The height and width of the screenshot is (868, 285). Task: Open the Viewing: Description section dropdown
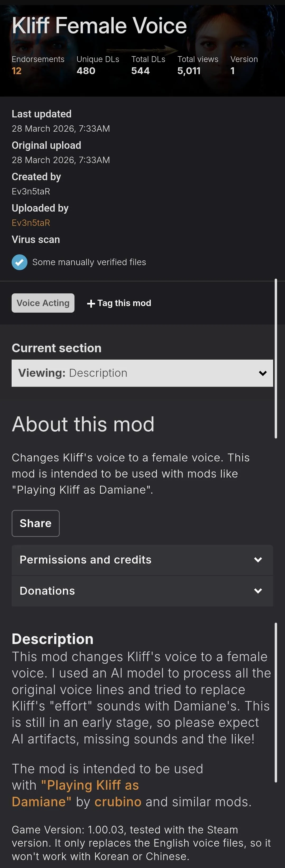point(142,373)
